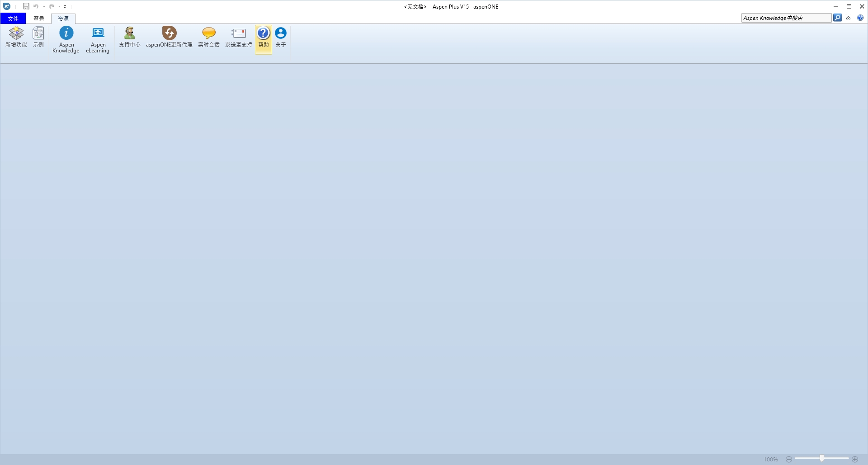Open 帮助 (Help) in the ribbon

point(263,37)
